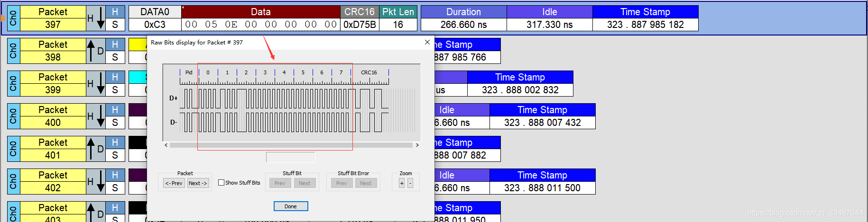Click the down direction arrow of Packet 397
The height and width of the screenshot is (222, 868).
101,18
